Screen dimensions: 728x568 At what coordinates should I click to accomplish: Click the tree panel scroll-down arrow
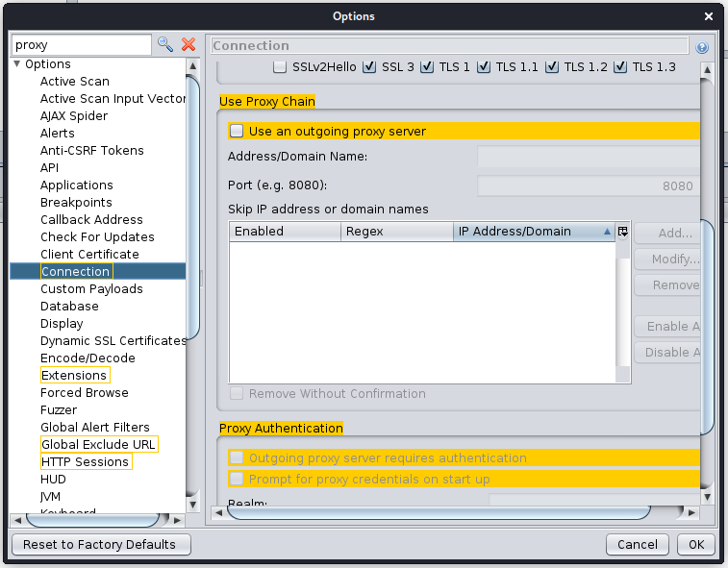tap(193, 504)
